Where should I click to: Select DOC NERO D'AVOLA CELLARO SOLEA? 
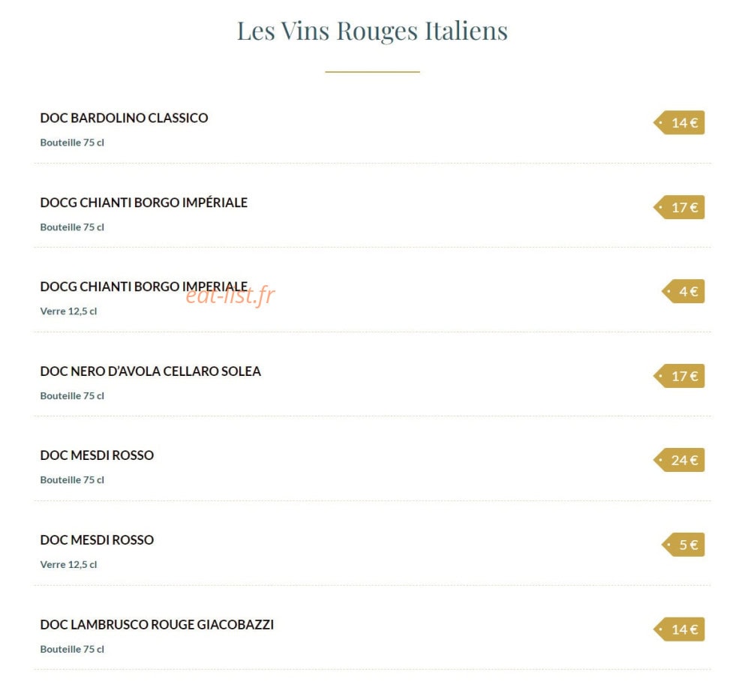151,371
